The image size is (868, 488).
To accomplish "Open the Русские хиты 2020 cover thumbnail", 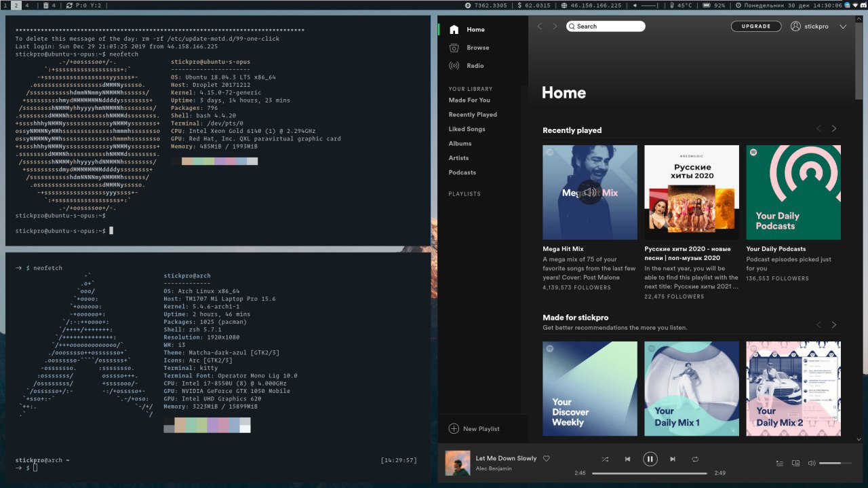I will [692, 192].
